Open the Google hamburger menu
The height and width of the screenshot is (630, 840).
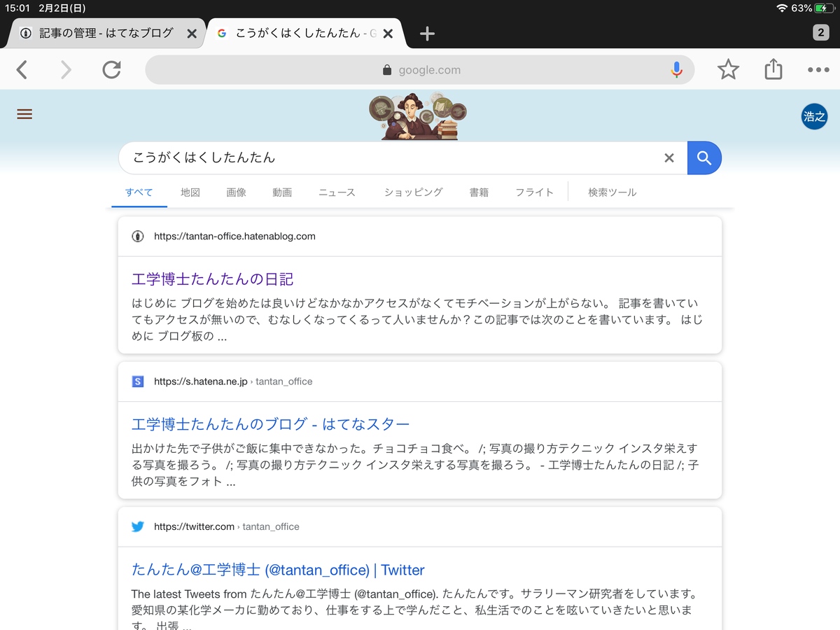pyautogui.click(x=24, y=115)
